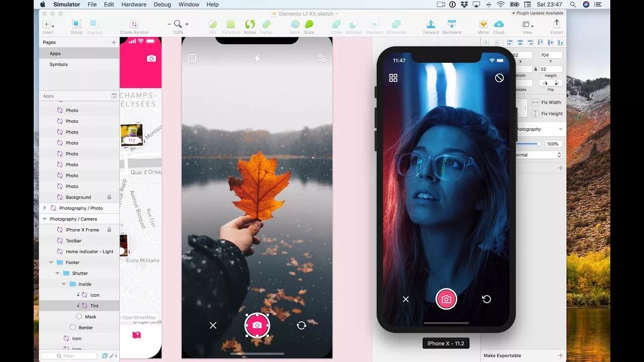This screenshot has height=362, width=644.
Task: Expand the Photography / Photo artboard
Action: coord(45,208)
